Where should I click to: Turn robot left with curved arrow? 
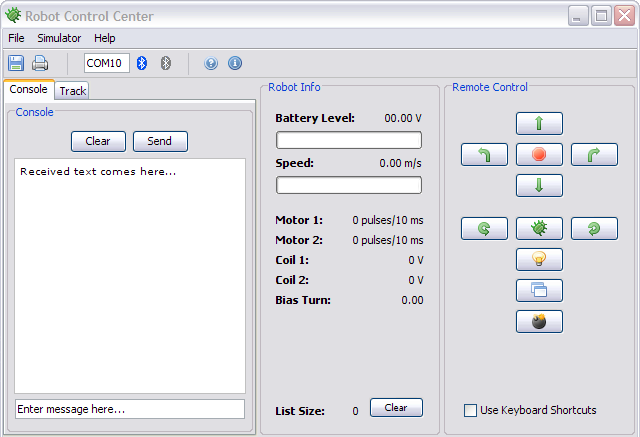click(484, 154)
